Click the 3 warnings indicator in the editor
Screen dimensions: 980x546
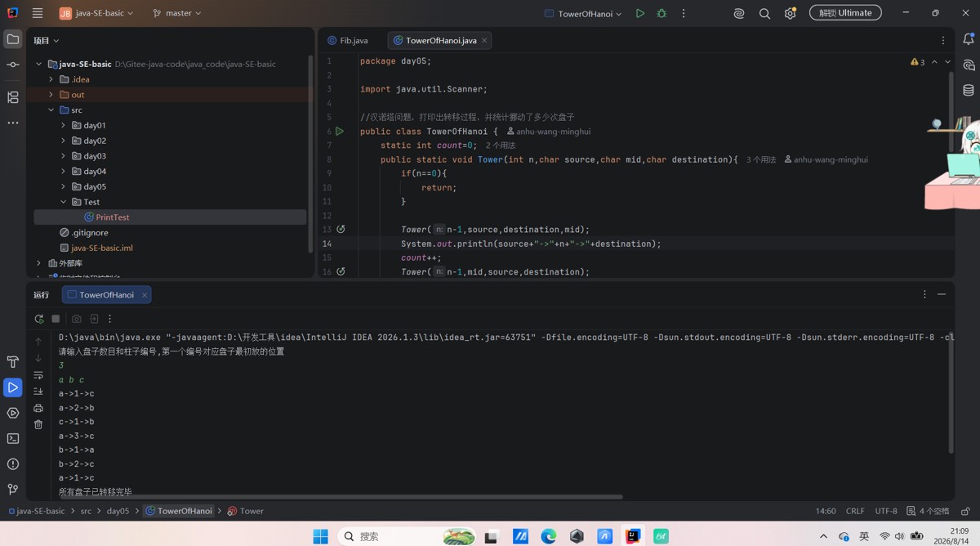(x=918, y=62)
